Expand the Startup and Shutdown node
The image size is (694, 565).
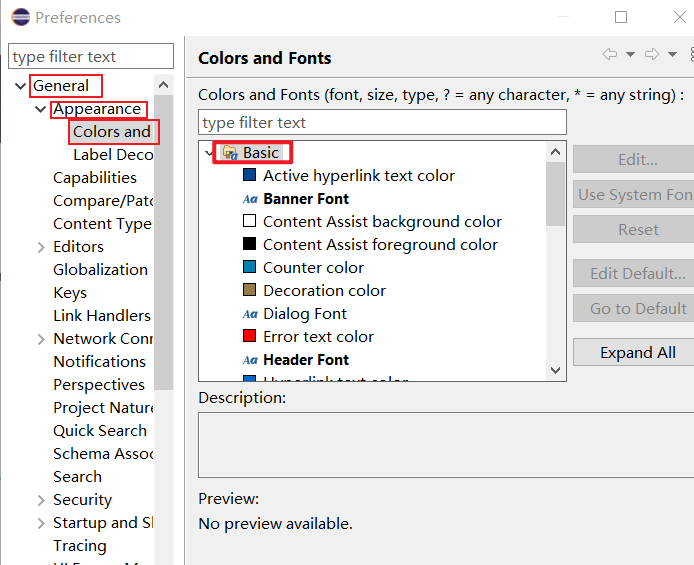point(41,523)
